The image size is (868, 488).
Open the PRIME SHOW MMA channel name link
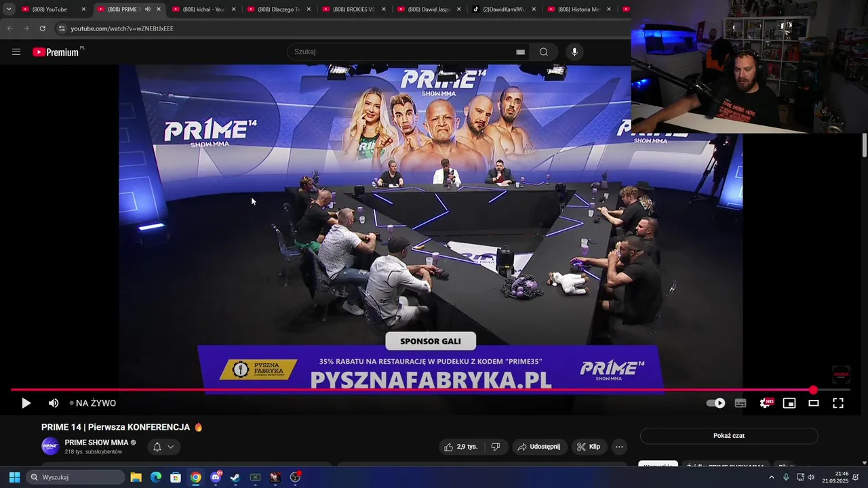96,443
